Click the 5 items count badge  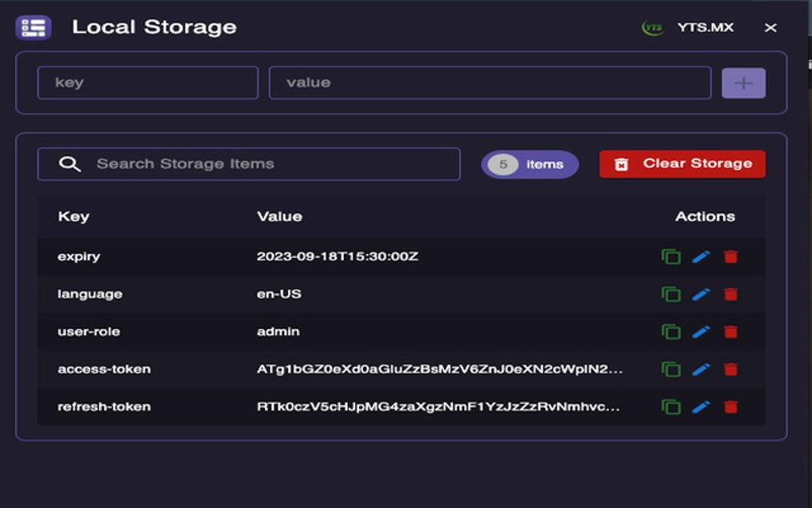coord(529,163)
